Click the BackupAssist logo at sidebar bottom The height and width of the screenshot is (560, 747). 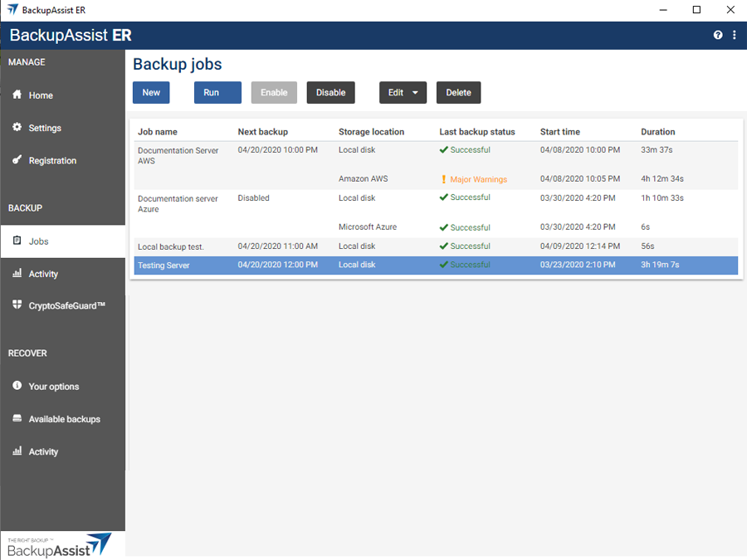coord(60,545)
